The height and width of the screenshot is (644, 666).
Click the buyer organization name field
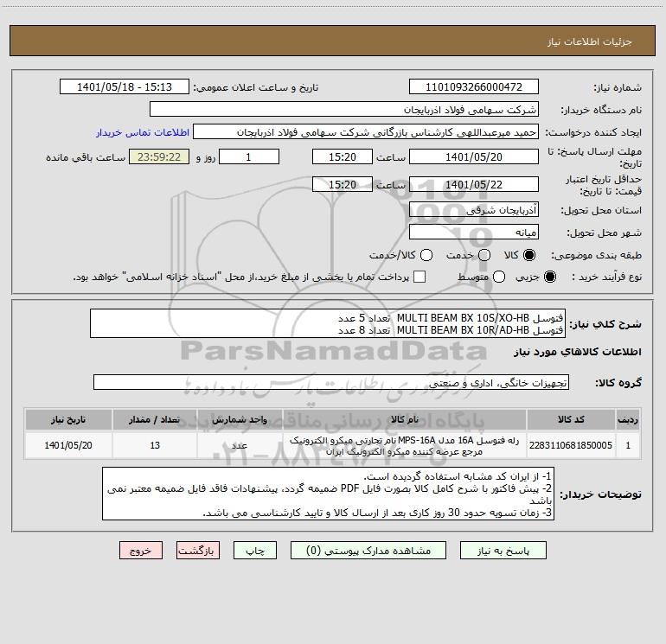pyautogui.click(x=344, y=110)
